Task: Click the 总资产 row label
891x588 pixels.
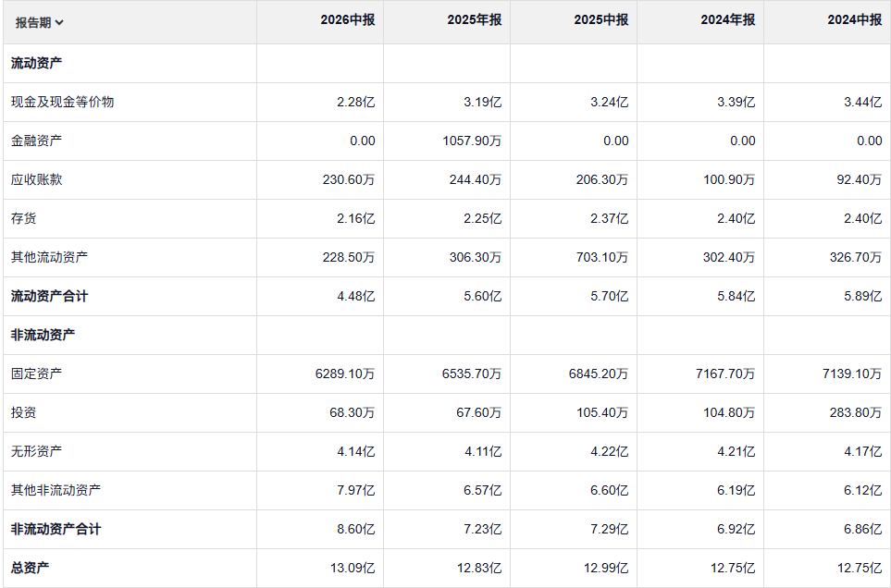Action: pos(31,568)
